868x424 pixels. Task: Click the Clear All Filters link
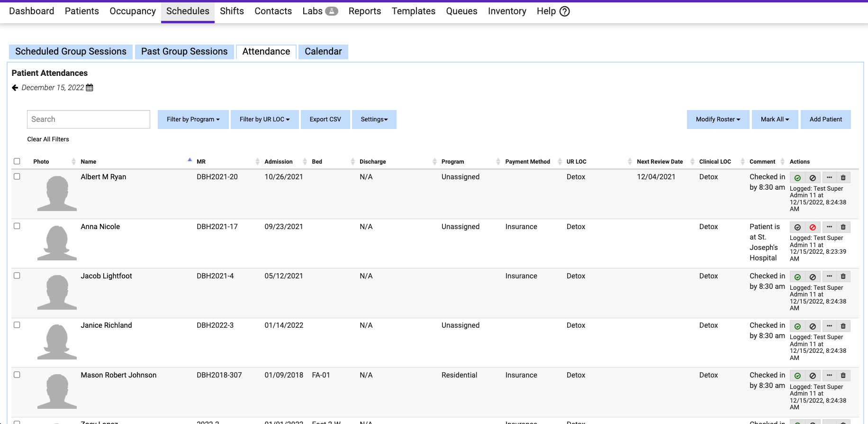pyautogui.click(x=48, y=139)
